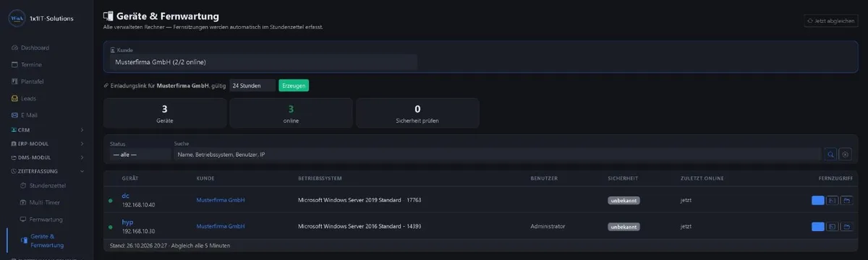Click the link icon beside Einladungslink
This screenshot has height=260, width=868.
coord(106,85)
